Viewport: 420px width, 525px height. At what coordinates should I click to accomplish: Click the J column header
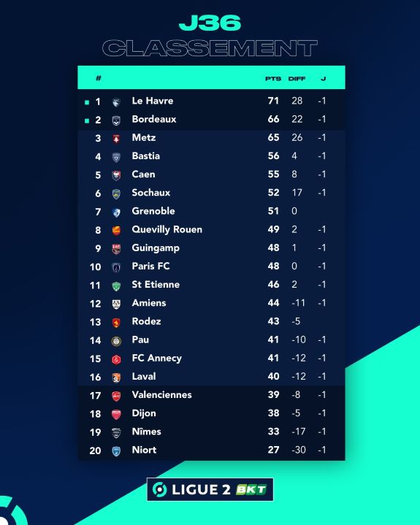tap(323, 79)
